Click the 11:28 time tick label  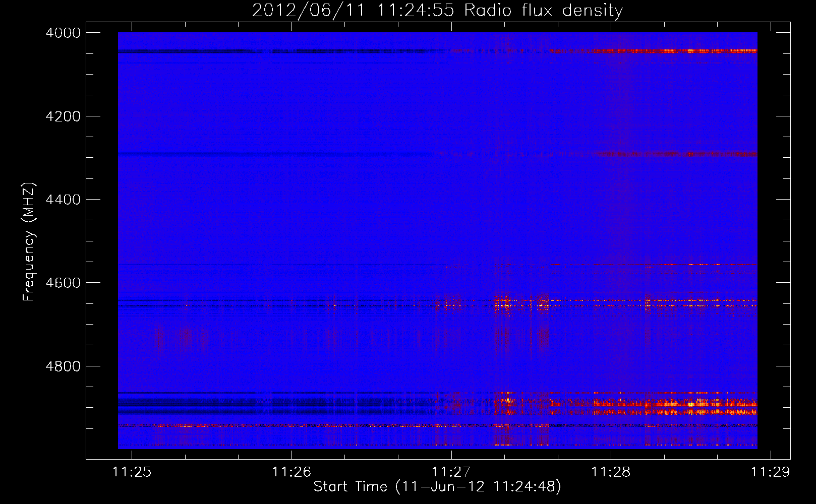point(611,472)
